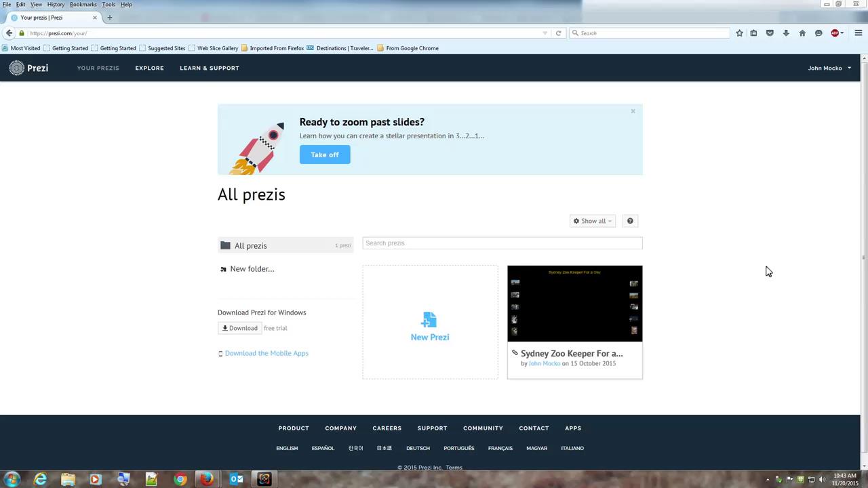Click the Take off button
The height and width of the screenshot is (488, 868).
tap(325, 155)
